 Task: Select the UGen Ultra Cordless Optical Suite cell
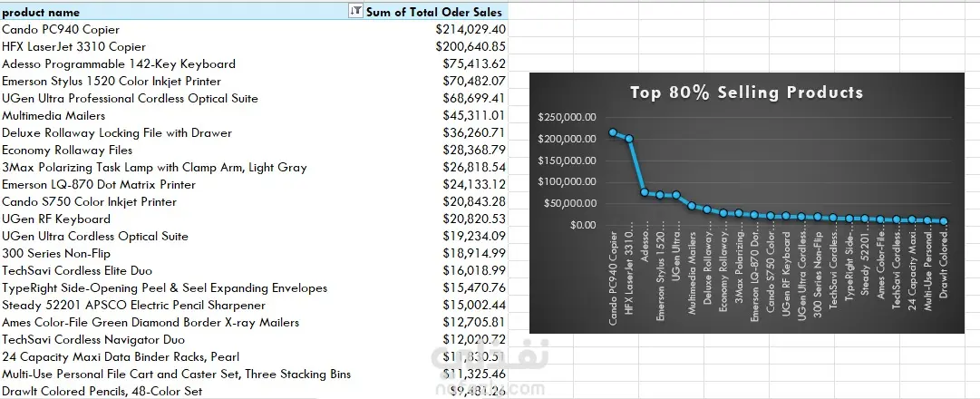95,237
